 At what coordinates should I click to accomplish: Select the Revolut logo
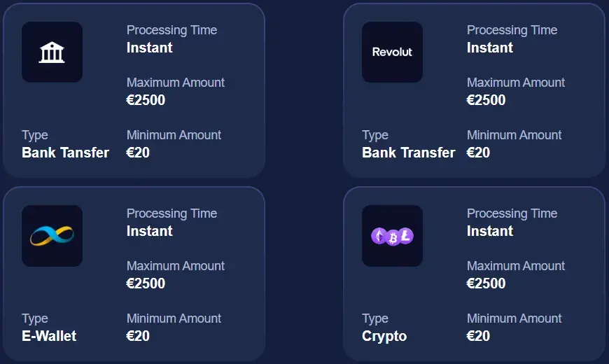coord(392,52)
